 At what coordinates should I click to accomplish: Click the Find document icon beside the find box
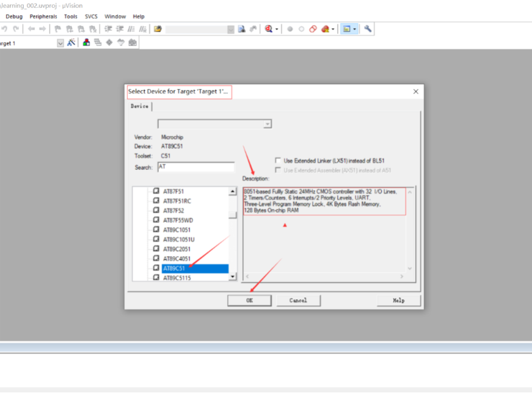click(242, 29)
